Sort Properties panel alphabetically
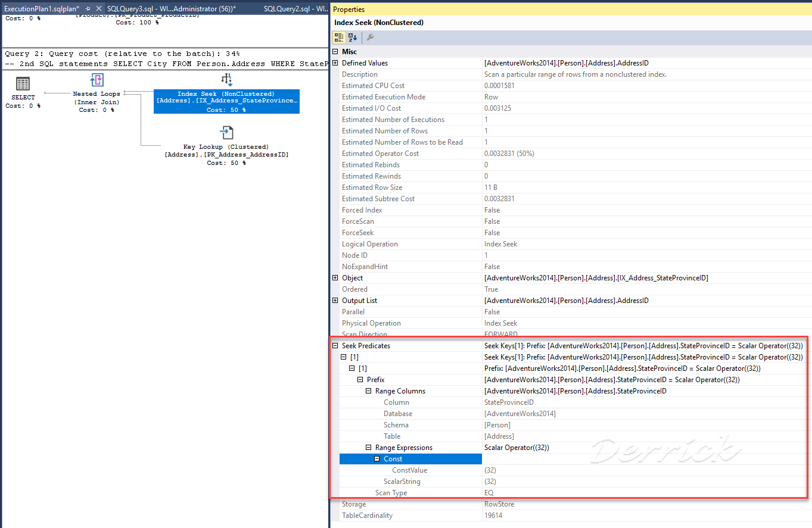The height and width of the screenshot is (528, 812). click(x=351, y=37)
